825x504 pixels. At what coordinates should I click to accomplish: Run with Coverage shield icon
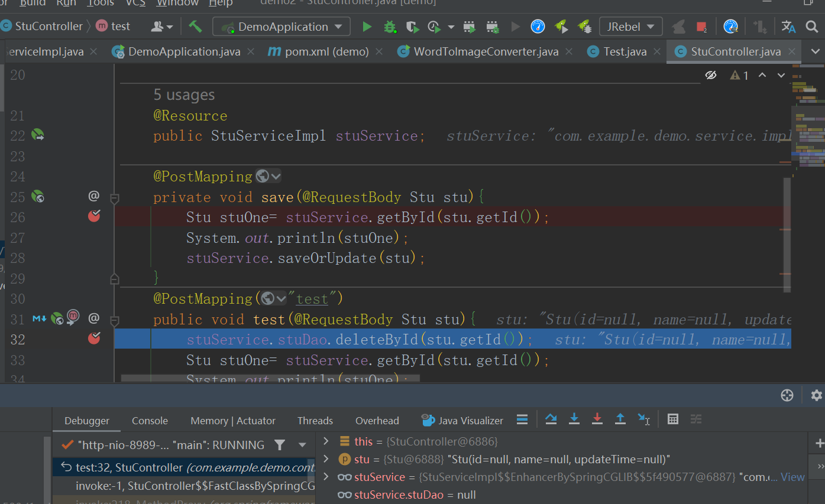[412, 27]
